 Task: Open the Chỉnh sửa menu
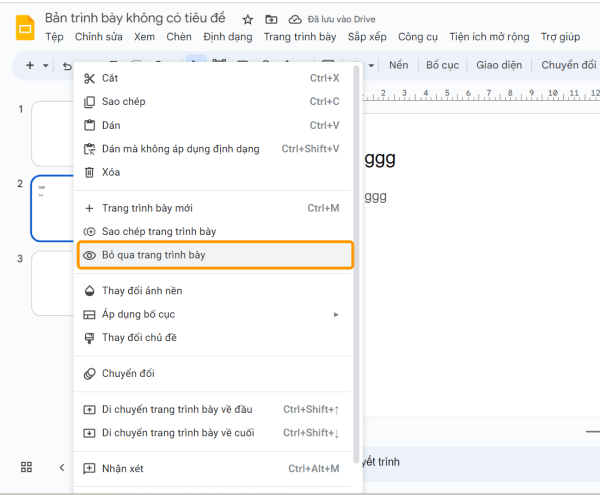click(99, 37)
